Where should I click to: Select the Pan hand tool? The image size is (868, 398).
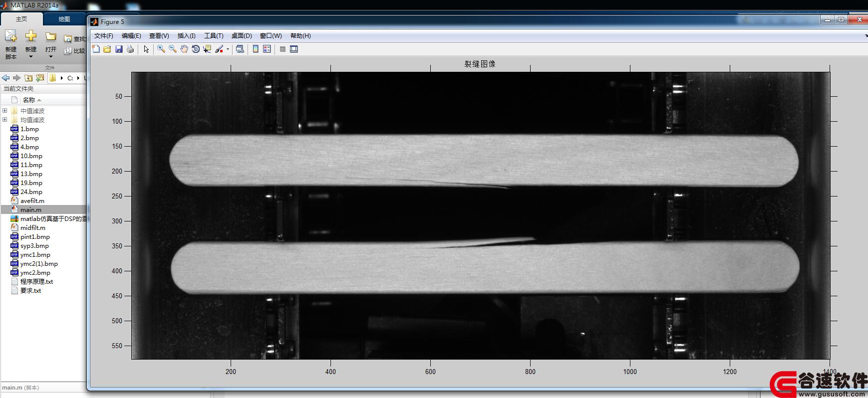point(184,49)
